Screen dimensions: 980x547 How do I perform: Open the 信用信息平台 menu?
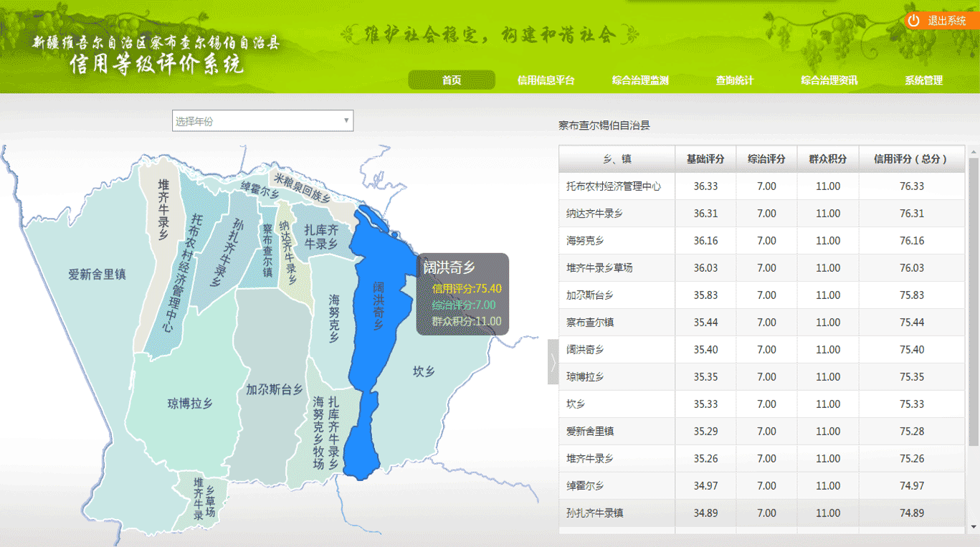click(546, 80)
